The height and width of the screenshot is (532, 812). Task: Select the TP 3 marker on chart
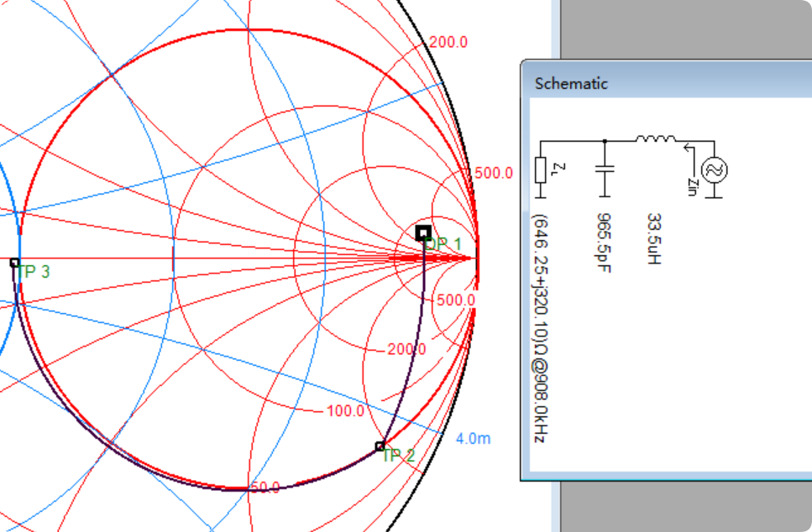14,263
